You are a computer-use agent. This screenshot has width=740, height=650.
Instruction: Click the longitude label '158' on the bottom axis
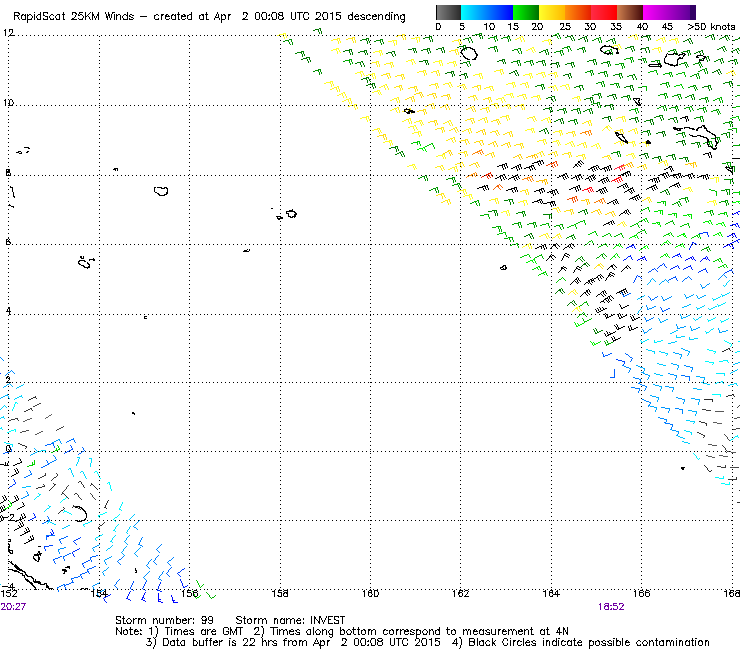[x=280, y=593]
